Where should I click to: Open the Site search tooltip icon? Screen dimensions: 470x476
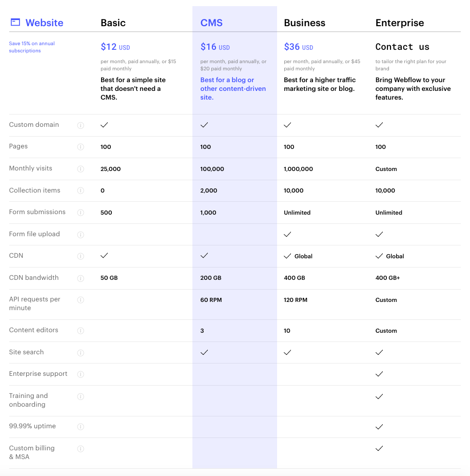(x=81, y=353)
